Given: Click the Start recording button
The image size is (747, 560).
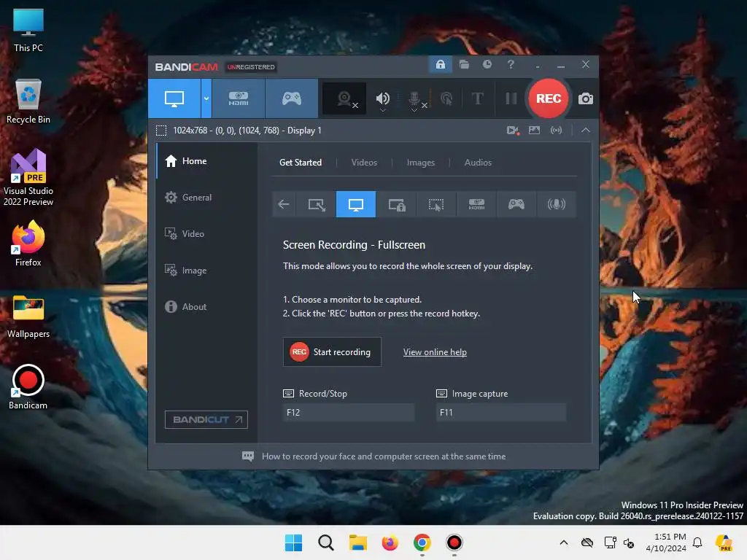Looking at the screenshot, I should coord(332,352).
